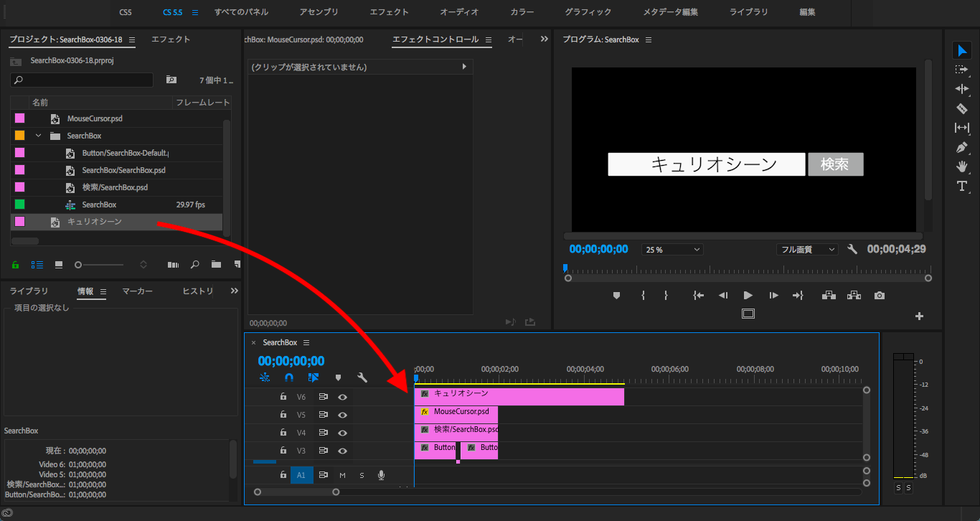The image size is (980, 521).
Task: Click the Export Frame camera icon
Action: point(880,296)
